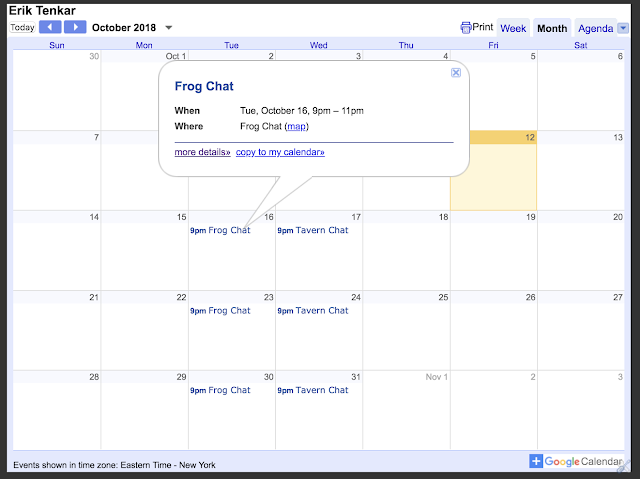This screenshot has width=640, height=479.
Task: Open the map link for Frog Chat
Action: pyautogui.click(x=296, y=126)
